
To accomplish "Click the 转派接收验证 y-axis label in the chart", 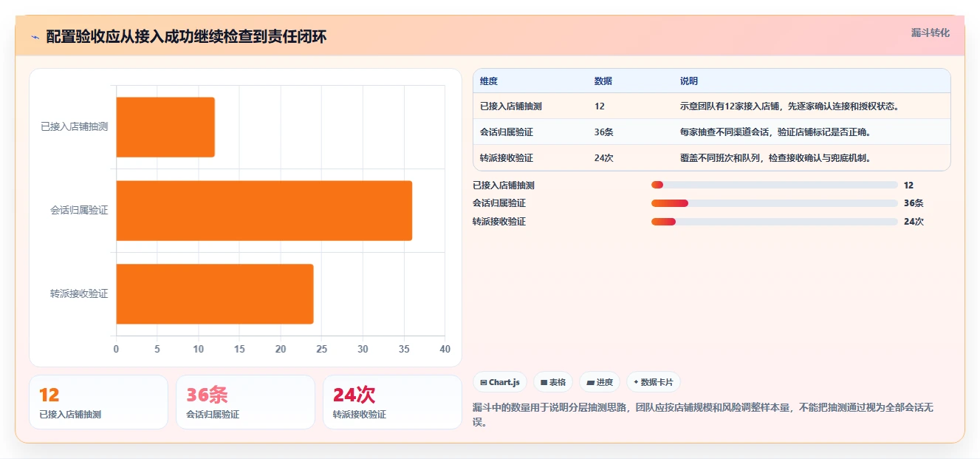I will (x=79, y=294).
